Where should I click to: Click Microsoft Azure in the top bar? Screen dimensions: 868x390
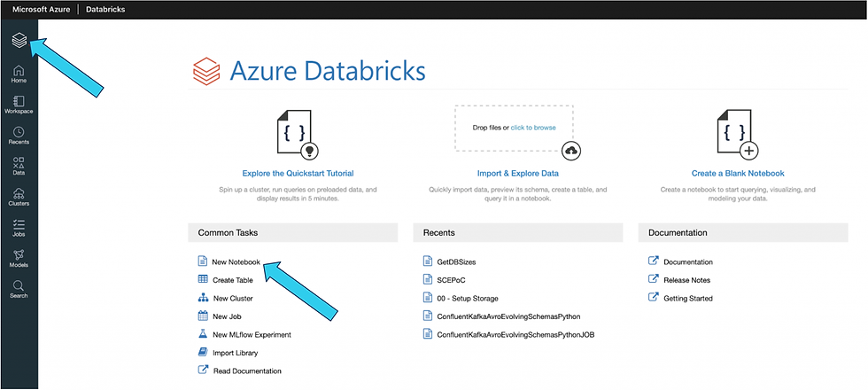tap(42, 10)
